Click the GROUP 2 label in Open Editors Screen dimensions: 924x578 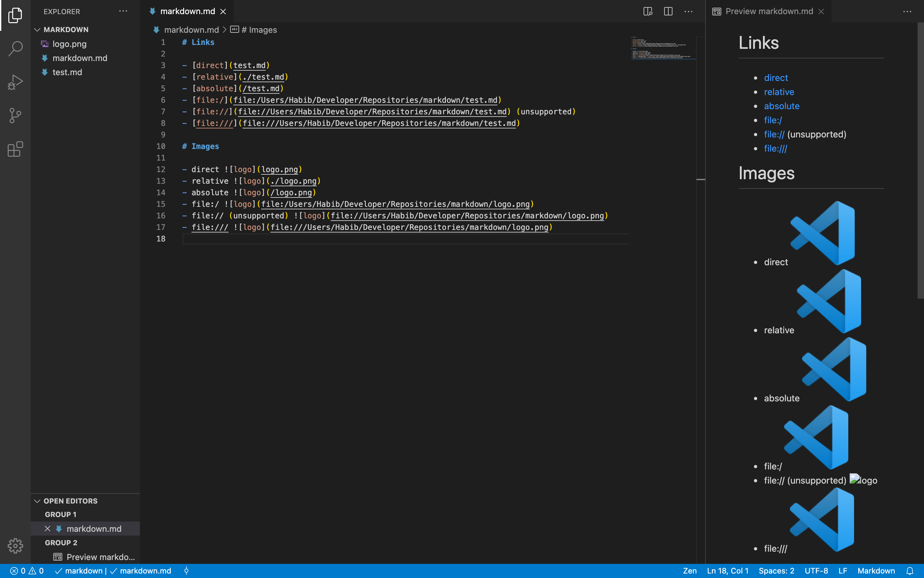[x=61, y=543]
